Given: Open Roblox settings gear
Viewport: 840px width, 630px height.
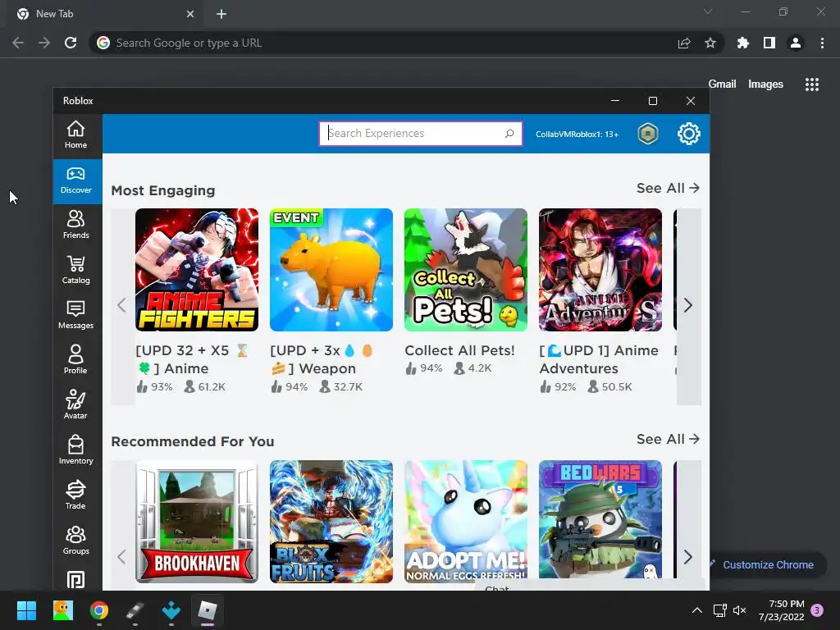Looking at the screenshot, I should pyautogui.click(x=688, y=134).
